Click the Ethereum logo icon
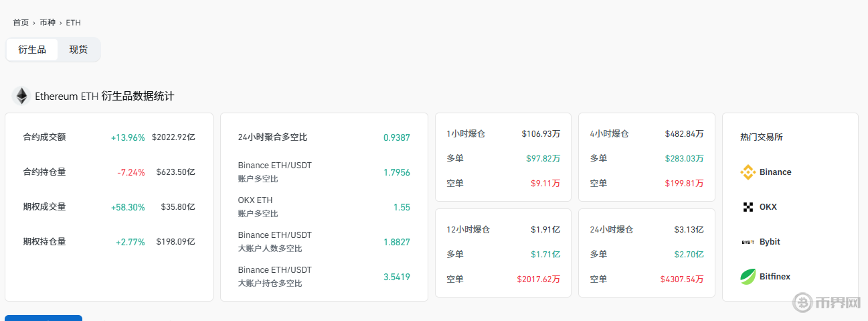868x321 pixels. coord(22,97)
